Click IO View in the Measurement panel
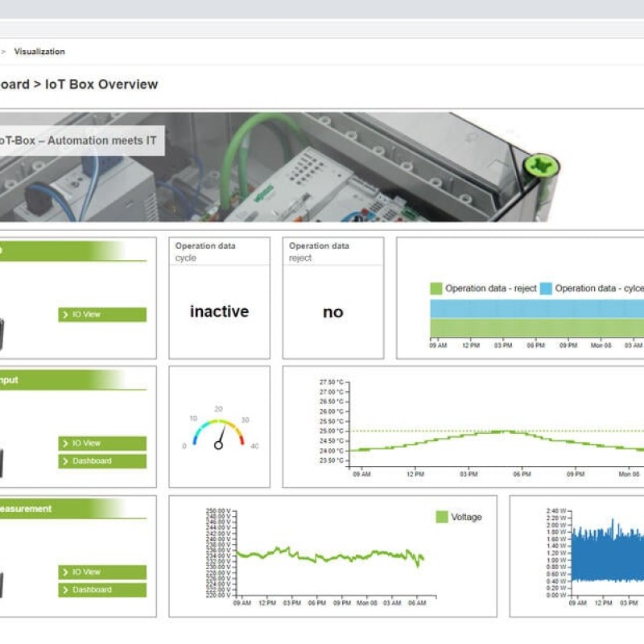This screenshot has height=644, width=644. click(101, 572)
